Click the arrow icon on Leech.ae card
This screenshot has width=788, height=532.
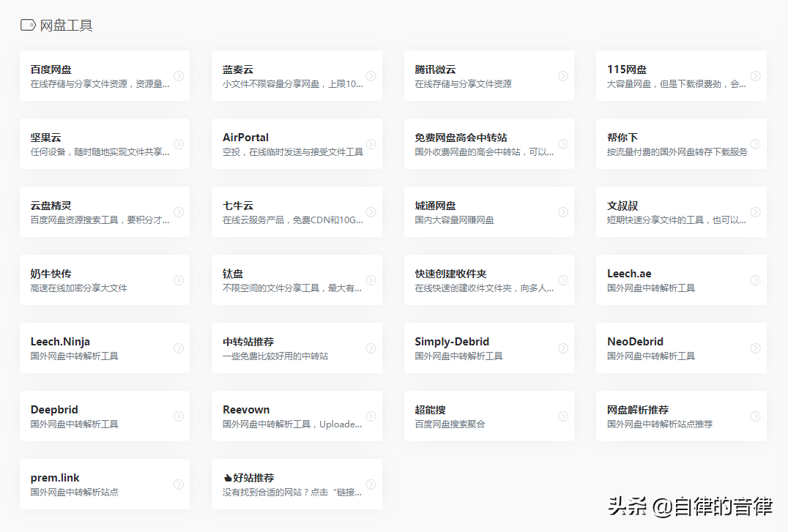click(x=755, y=280)
